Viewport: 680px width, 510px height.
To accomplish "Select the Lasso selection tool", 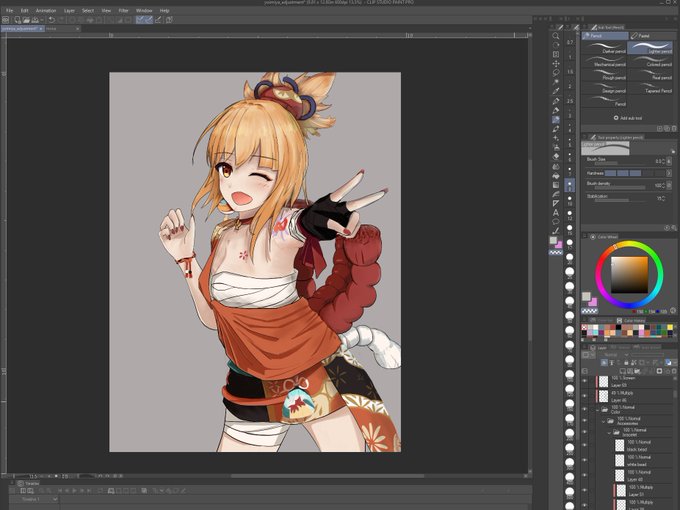I will pos(556,72).
